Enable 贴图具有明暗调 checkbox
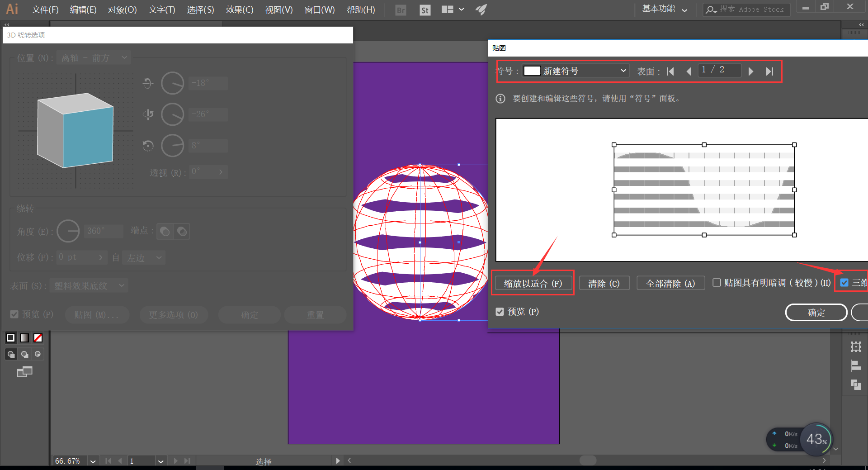Image resolution: width=868 pixels, height=470 pixels. 717,283
